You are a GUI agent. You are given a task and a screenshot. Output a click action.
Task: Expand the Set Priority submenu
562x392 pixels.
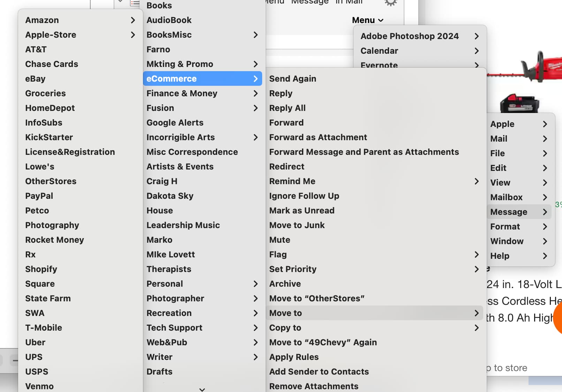point(374,269)
